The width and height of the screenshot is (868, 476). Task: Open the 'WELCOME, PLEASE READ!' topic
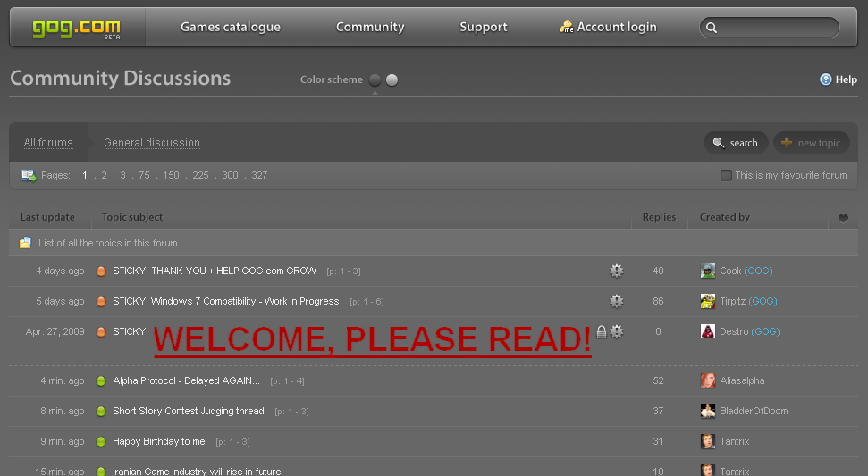pos(373,338)
